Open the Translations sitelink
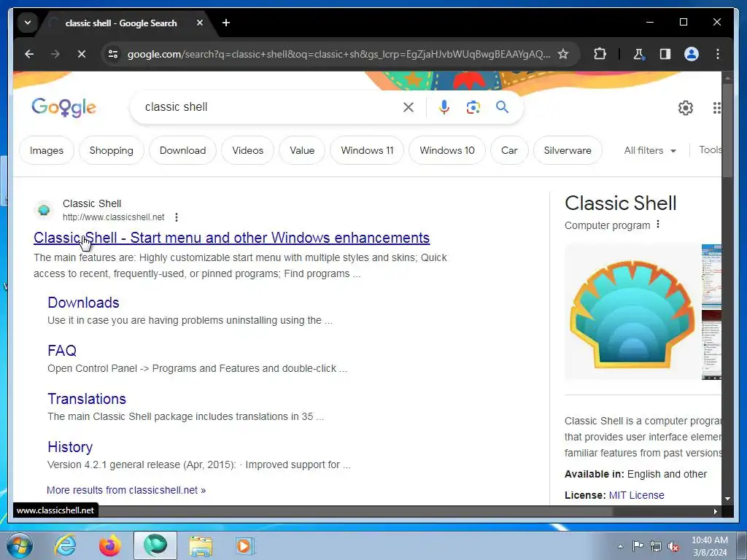This screenshot has width=747, height=560. 87,399
